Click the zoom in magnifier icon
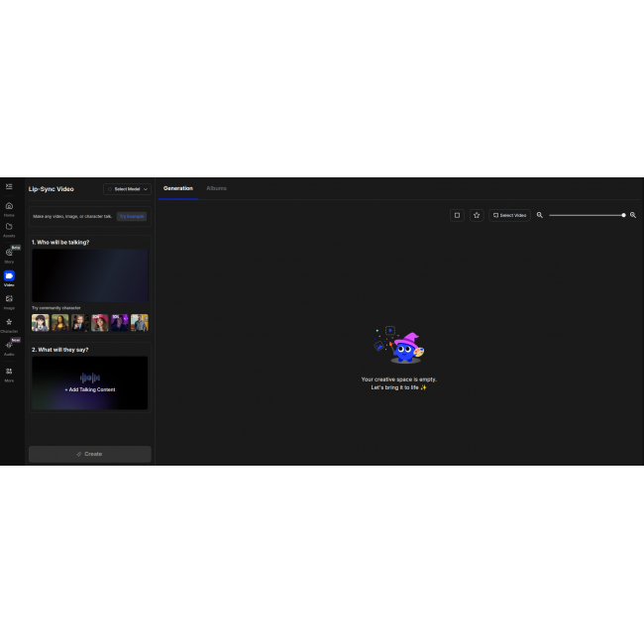The height and width of the screenshot is (644, 644). (x=633, y=215)
